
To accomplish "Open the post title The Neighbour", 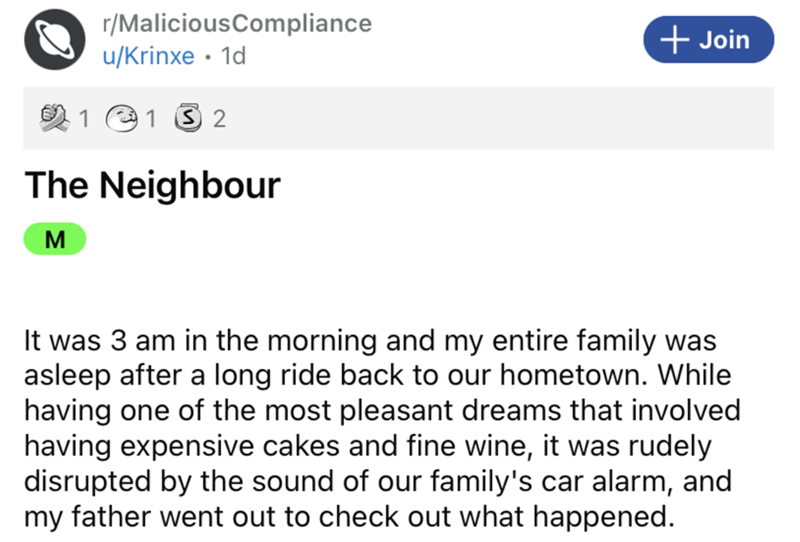I will (152, 186).
